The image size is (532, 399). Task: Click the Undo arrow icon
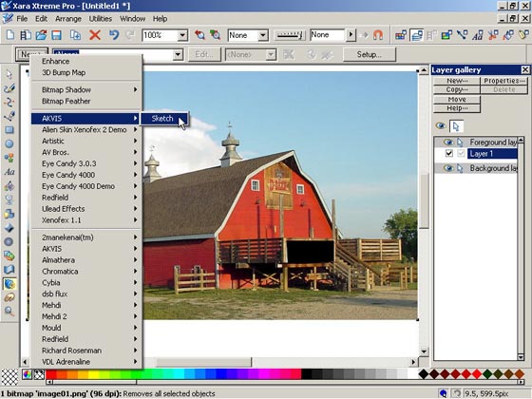click(114, 35)
